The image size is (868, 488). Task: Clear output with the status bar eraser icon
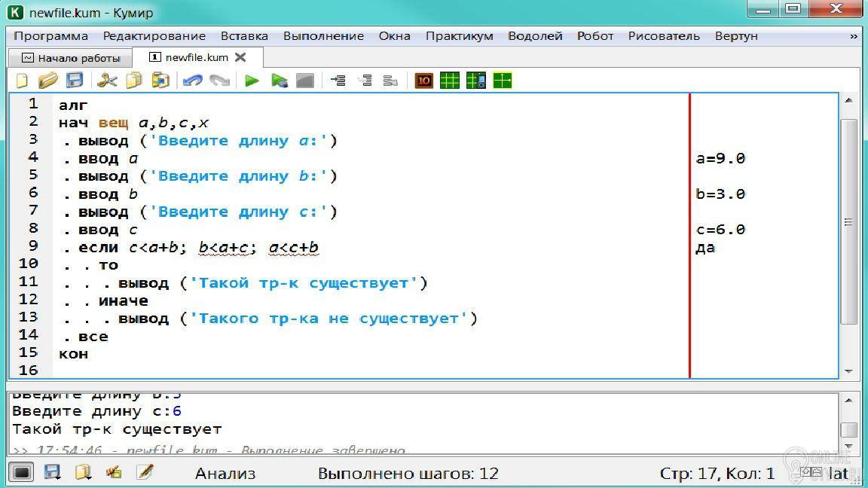(114, 472)
